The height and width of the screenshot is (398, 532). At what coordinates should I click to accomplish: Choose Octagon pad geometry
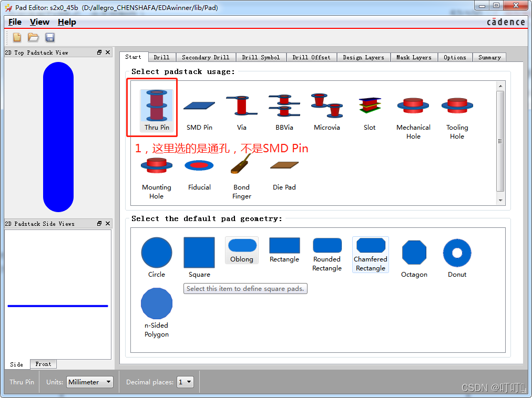(x=414, y=259)
